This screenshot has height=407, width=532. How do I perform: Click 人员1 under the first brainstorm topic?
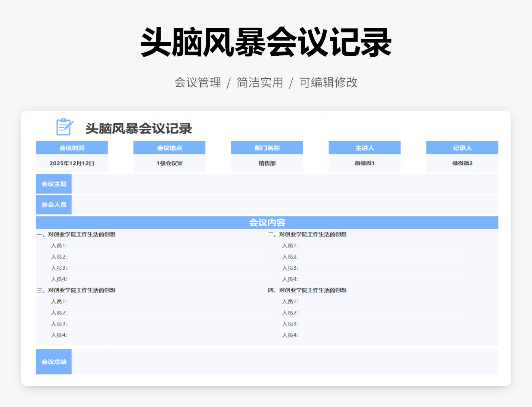59,246
